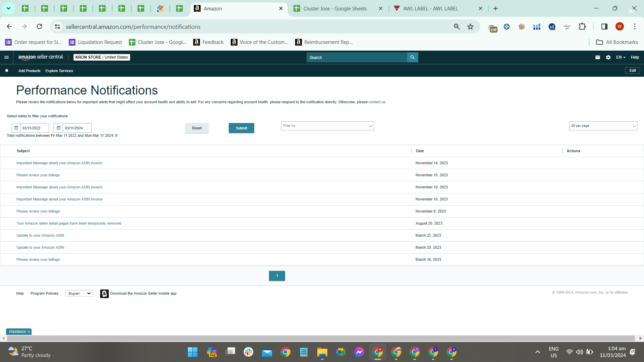
Task: Reload the current page
Action: pyautogui.click(x=39, y=26)
